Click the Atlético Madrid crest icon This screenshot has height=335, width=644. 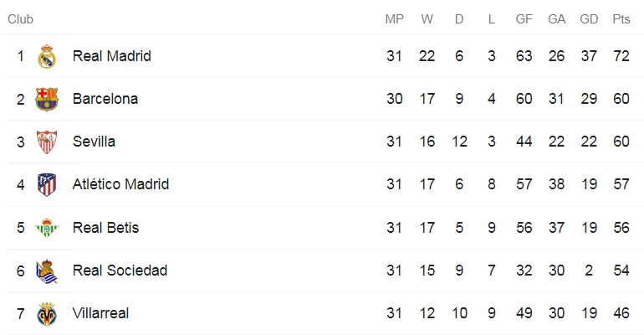tap(47, 184)
